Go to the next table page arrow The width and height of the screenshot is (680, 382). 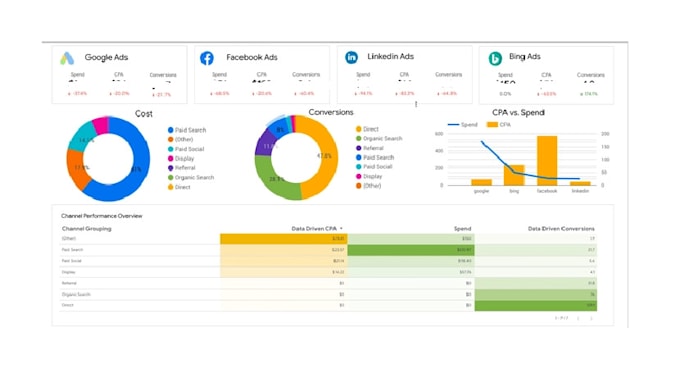tap(591, 318)
